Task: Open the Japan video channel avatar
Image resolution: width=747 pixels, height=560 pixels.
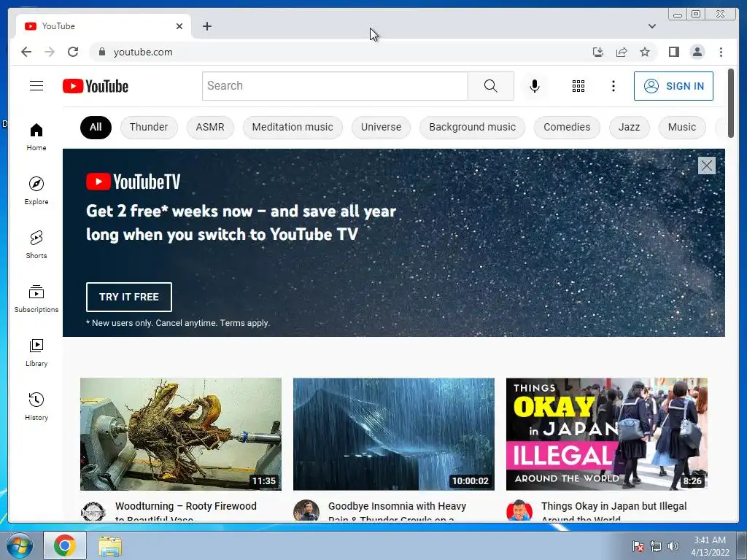Action: (x=519, y=510)
